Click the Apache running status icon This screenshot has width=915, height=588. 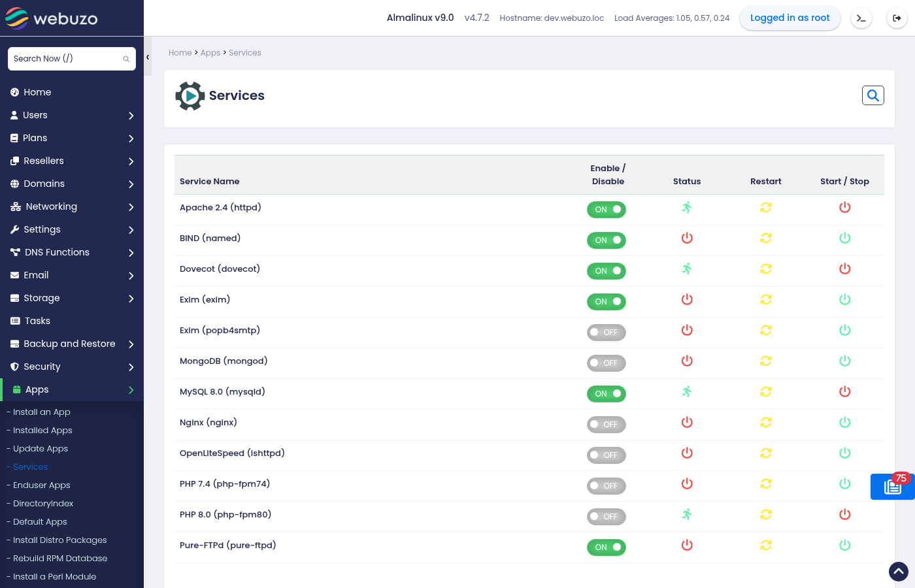pyautogui.click(x=687, y=207)
